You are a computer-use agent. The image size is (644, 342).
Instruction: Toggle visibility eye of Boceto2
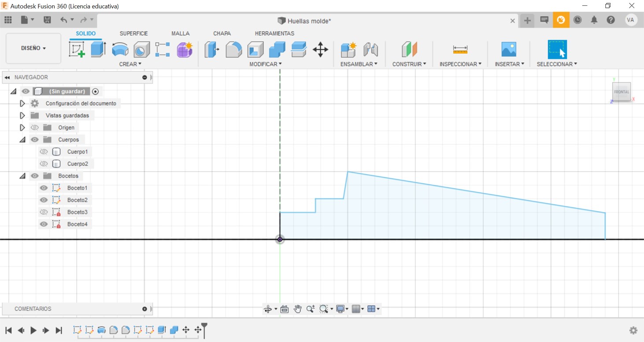(44, 200)
